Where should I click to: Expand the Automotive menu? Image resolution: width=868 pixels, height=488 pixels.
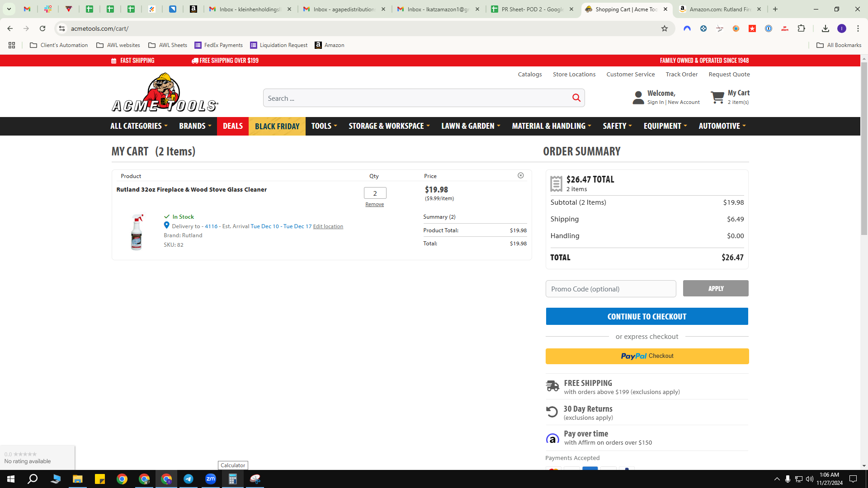point(722,126)
